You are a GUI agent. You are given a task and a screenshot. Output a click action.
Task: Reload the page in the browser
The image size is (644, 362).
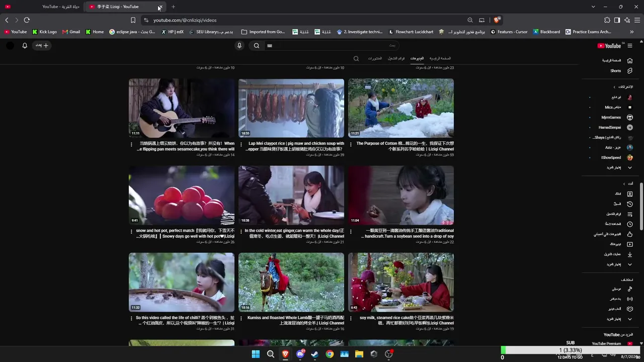27,20
